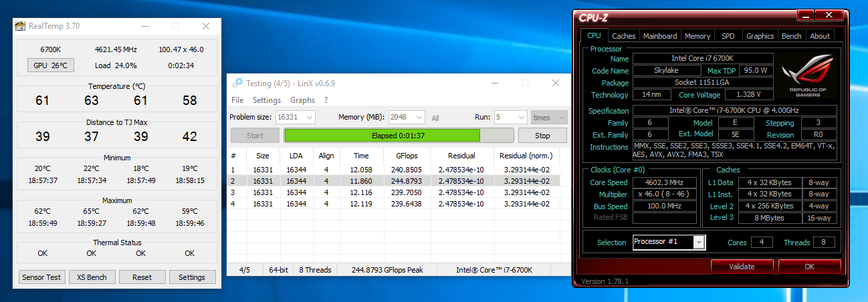Select LinX result row with 239.7050 GFlops

(399, 192)
